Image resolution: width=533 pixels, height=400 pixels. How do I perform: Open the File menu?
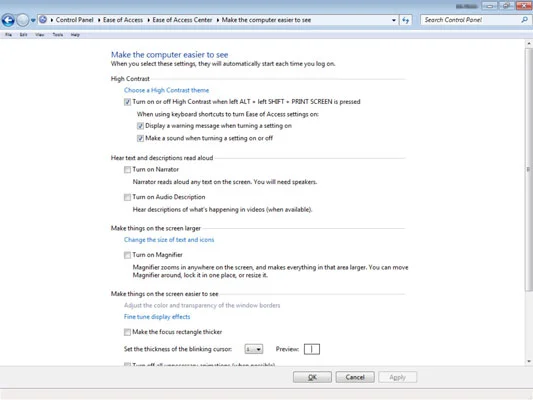(x=8, y=35)
